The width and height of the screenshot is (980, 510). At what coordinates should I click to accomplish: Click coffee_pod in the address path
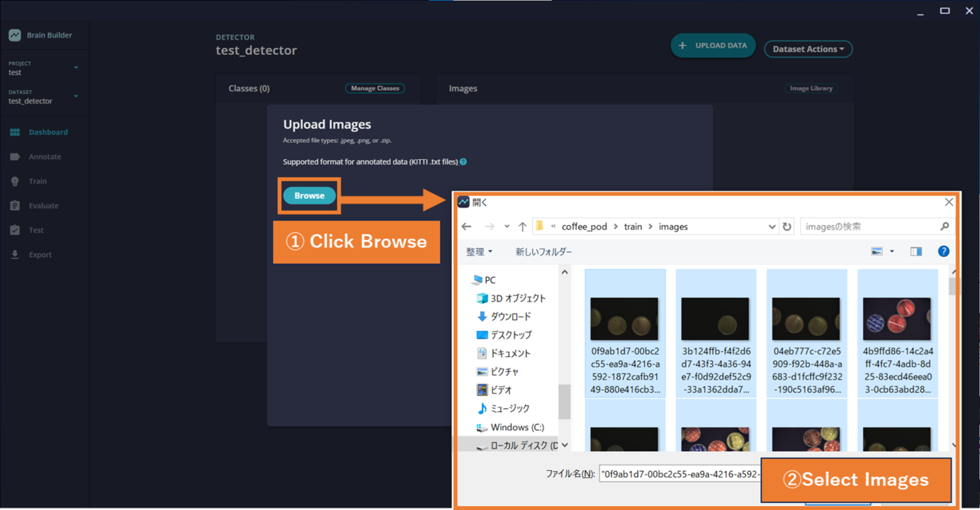click(584, 227)
